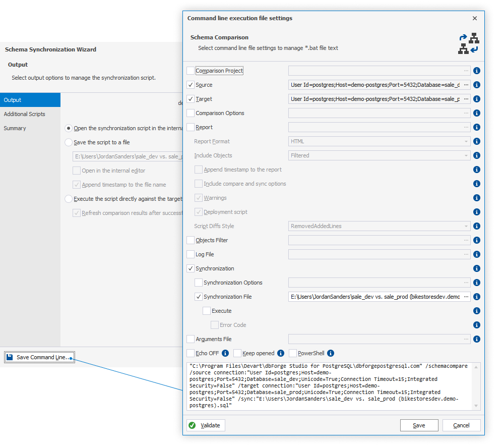Uncheck the Target checkbox
Screen dimensions: 504x446
191,99
